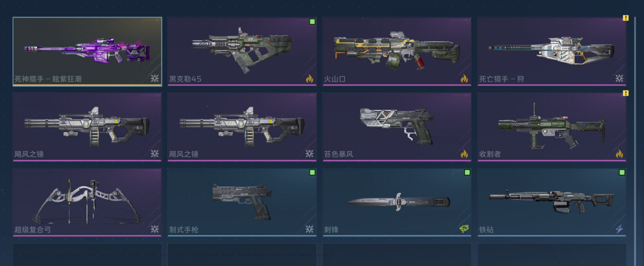Click the yellow exclamation badge on 死亡猎手 - 狩
The width and height of the screenshot is (644, 266).
626,18
